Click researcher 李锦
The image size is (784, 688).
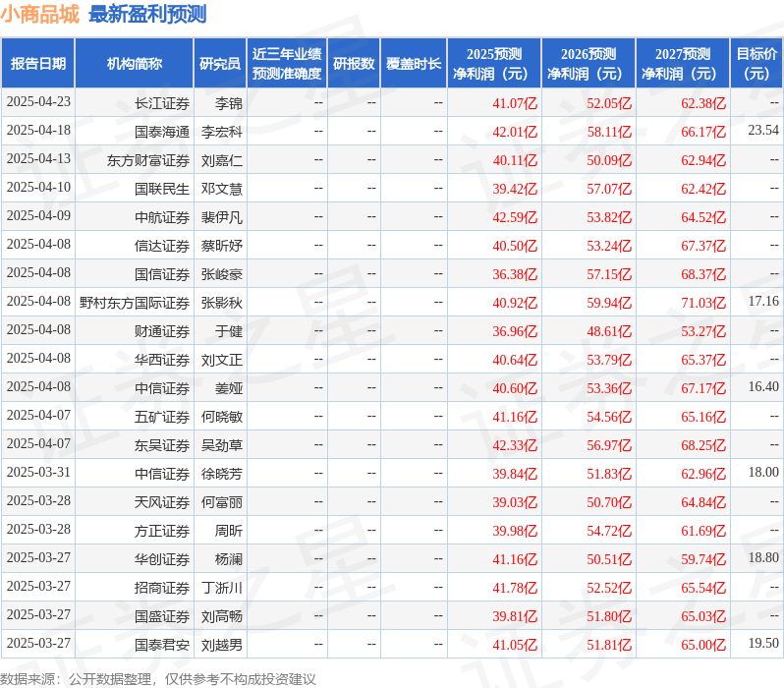[229, 103]
